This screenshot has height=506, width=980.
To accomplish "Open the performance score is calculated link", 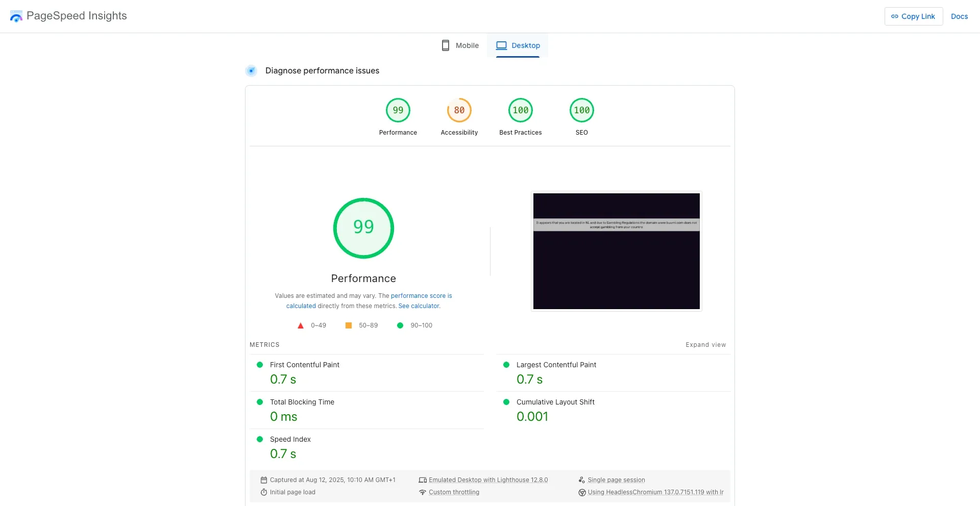I will coord(421,296).
